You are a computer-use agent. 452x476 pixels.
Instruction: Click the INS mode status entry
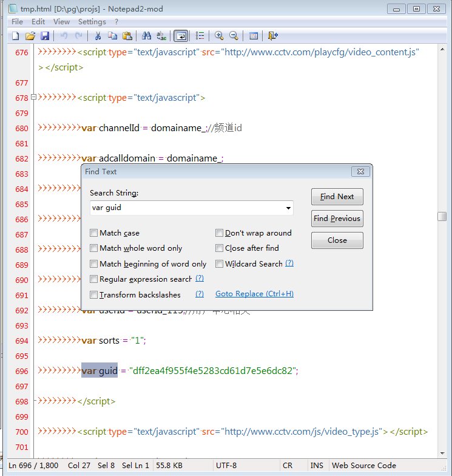(317, 465)
